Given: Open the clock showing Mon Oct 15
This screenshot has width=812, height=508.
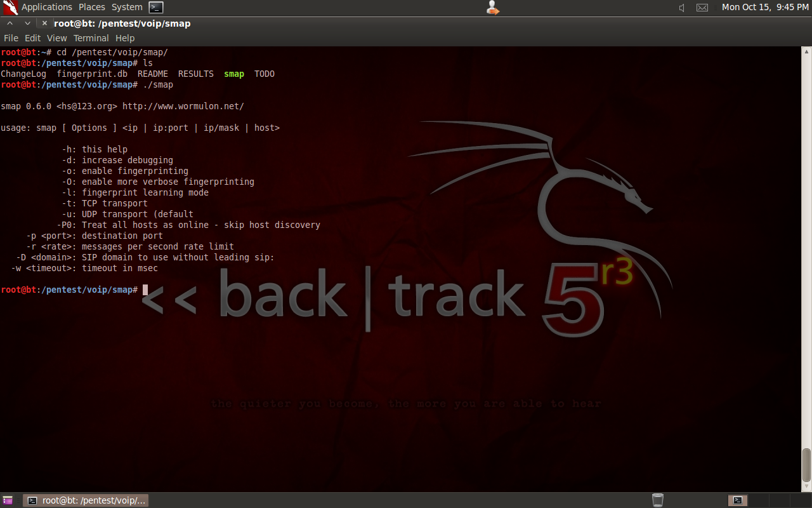Looking at the screenshot, I should (765, 7).
